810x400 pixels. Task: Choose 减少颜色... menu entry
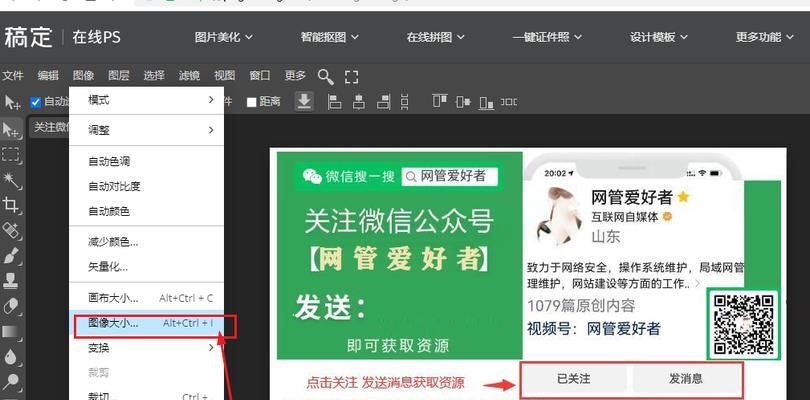coord(147,242)
